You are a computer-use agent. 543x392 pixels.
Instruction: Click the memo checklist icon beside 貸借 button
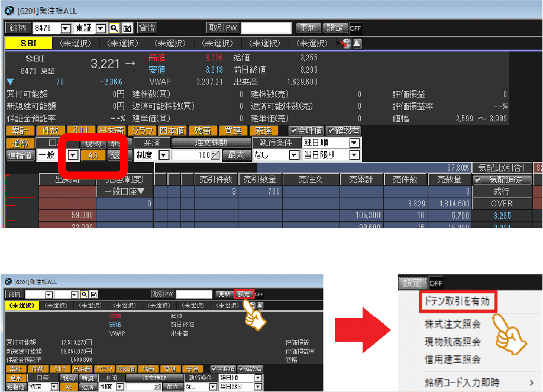coord(127,28)
